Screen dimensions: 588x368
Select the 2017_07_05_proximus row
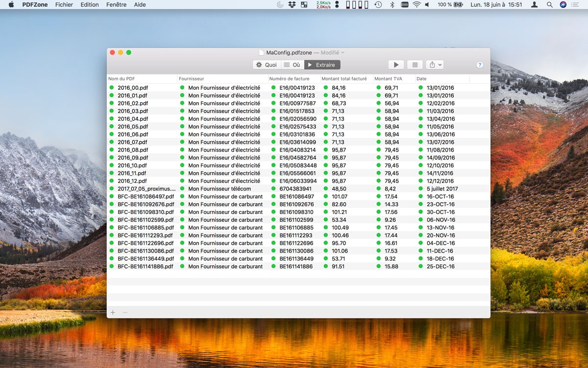coord(146,189)
